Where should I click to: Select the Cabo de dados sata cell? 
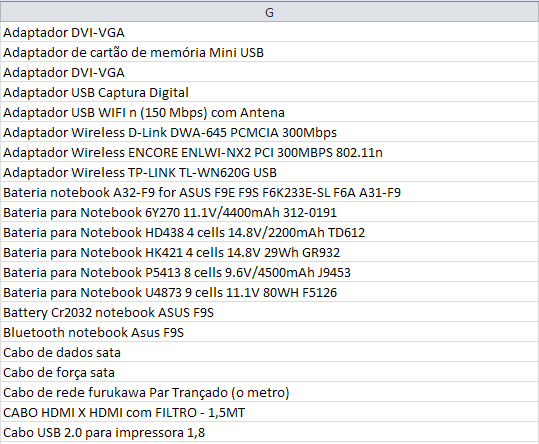click(x=270, y=352)
